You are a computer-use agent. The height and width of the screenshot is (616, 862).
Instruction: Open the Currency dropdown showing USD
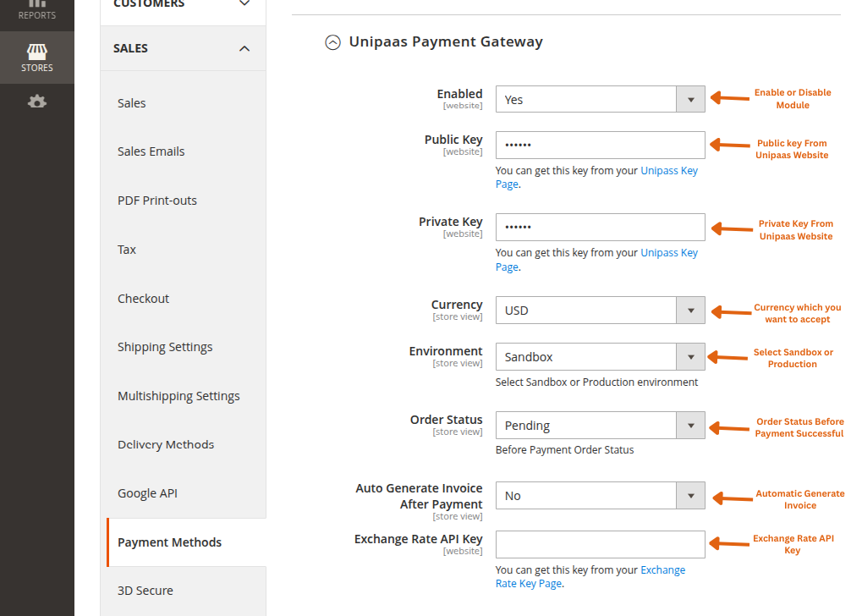click(691, 310)
